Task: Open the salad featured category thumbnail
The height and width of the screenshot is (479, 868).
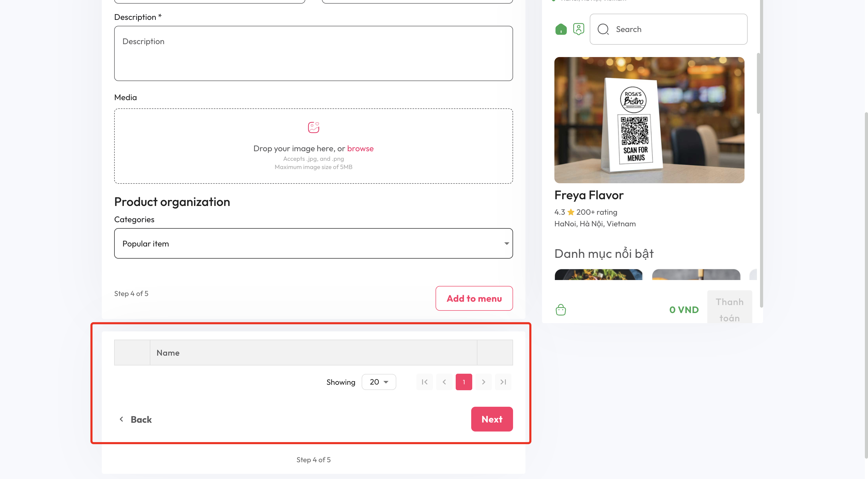Action: tap(599, 274)
